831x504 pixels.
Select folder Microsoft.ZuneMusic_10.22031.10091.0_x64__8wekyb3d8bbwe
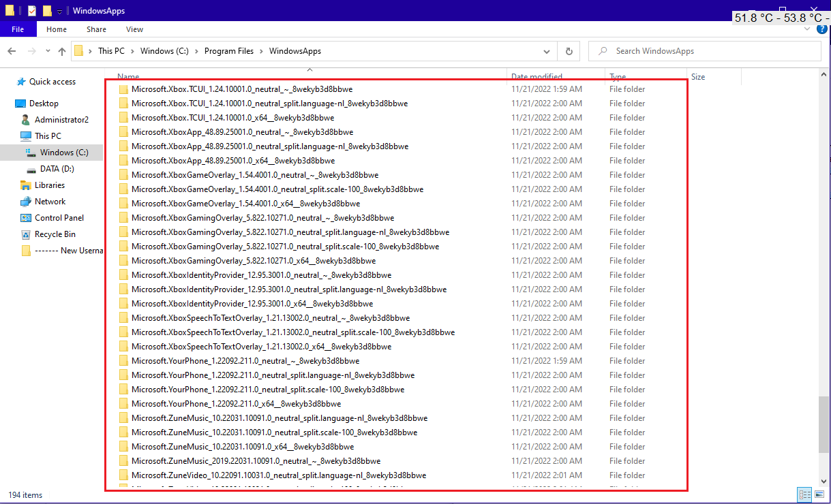pyautogui.click(x=243, y=447)
